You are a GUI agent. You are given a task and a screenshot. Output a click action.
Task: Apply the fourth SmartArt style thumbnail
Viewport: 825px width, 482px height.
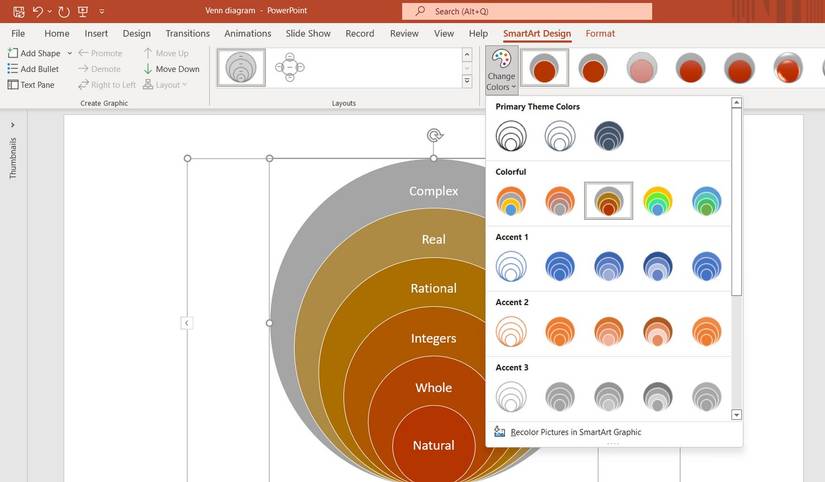coord(690,67)
